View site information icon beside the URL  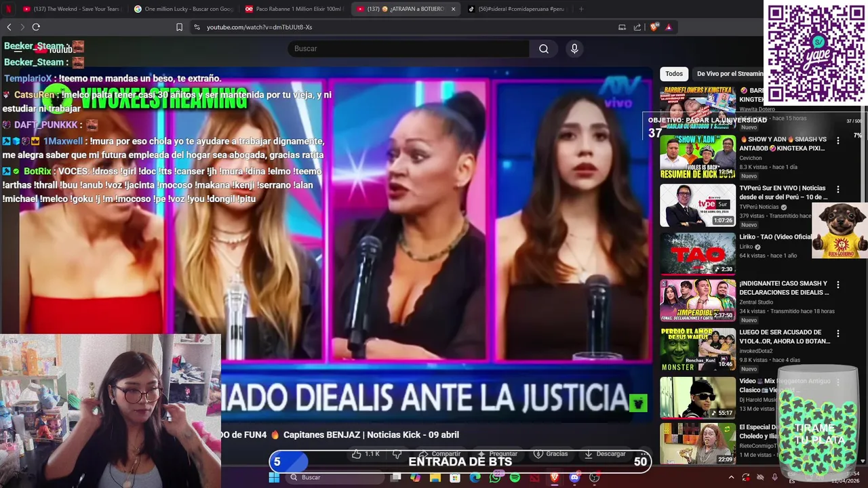click(197, 27)
